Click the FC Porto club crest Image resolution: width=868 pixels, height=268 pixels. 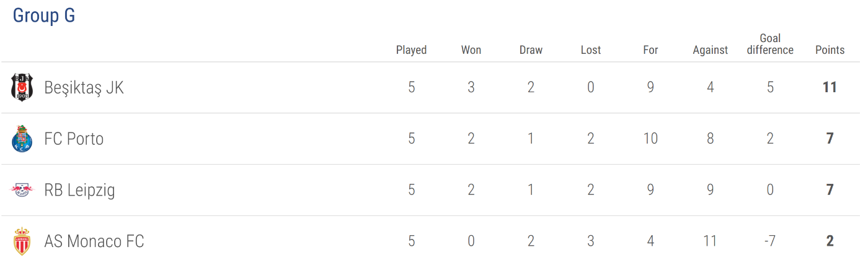coord(22,139)
